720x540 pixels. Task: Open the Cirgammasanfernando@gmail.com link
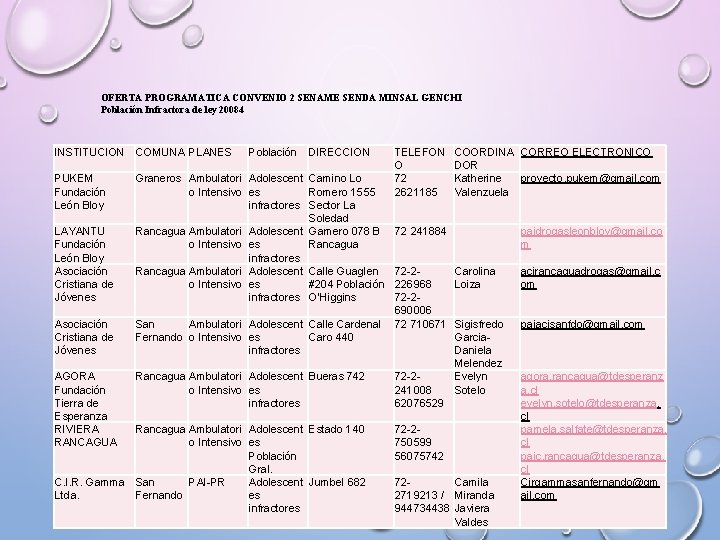(x=590, y=489)
